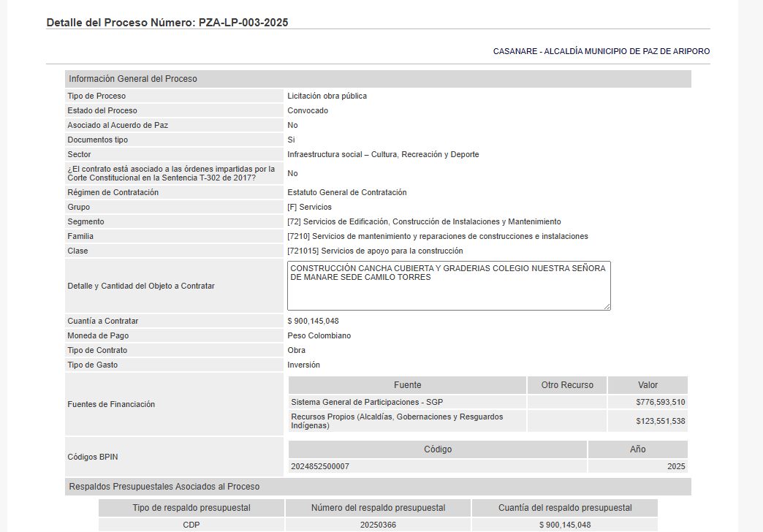The width and height of the screenshot is (763, 532).
Task: Click the Sistema General de Participaciones row
Action: point(367,402)
